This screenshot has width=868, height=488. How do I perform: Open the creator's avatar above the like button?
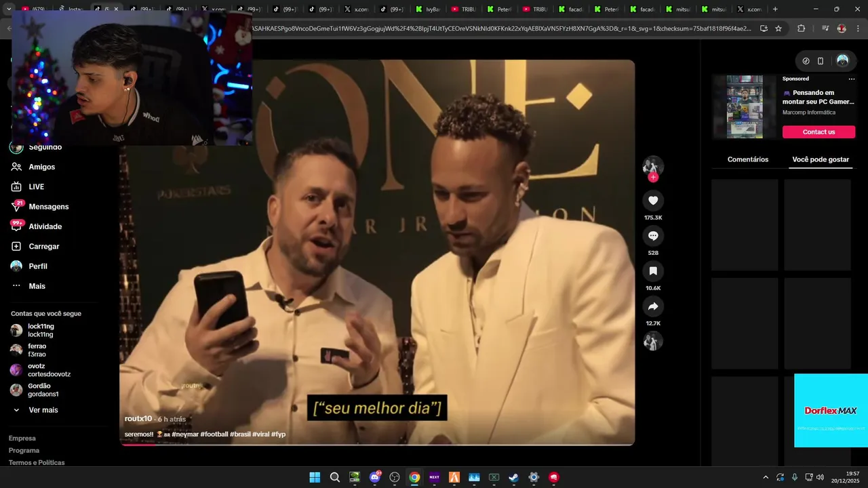(x=653, y=166)
